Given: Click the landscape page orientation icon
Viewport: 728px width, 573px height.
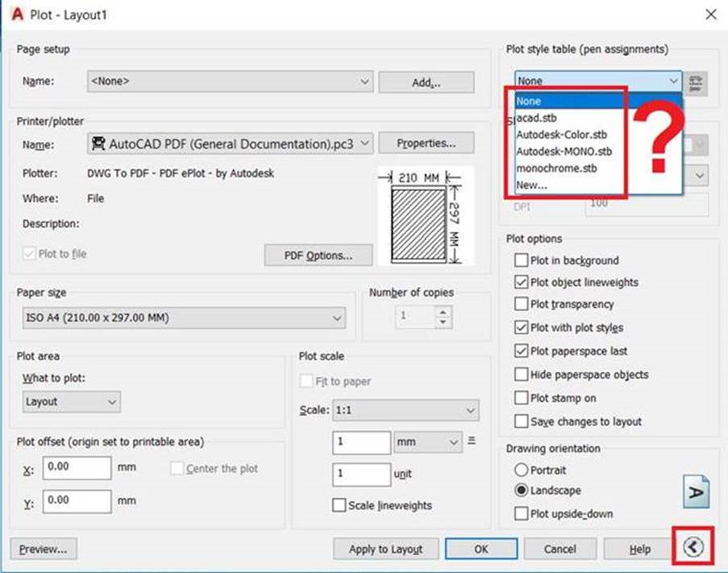Looking at the screenshot, I should (696, 492).
